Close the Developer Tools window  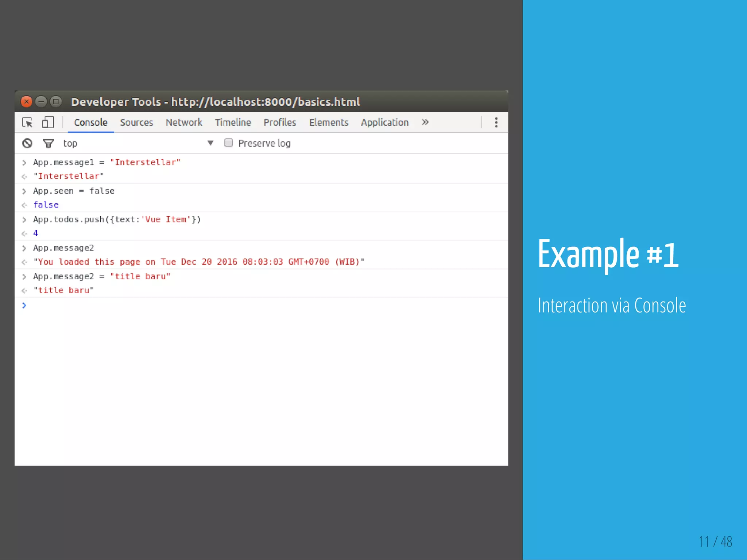[26, 102]
